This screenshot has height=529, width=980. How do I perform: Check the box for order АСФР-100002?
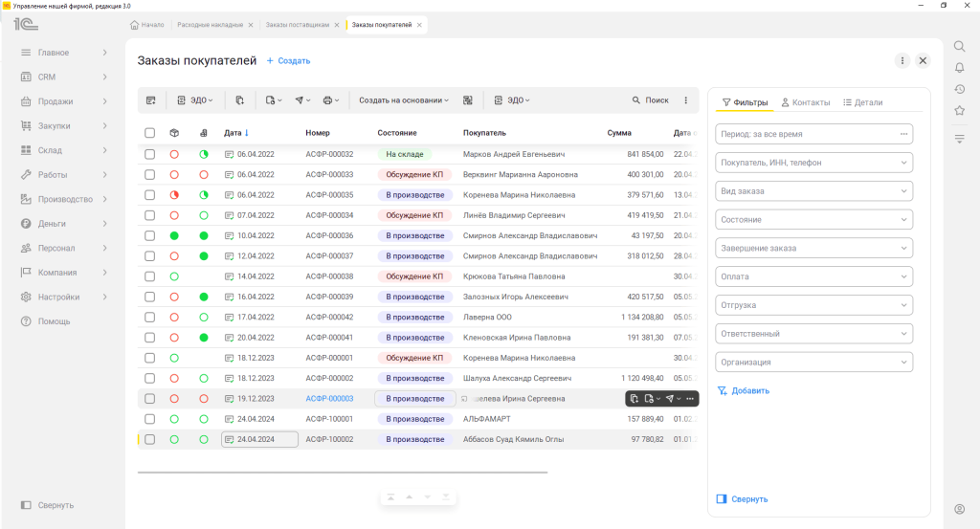[149, 439]
